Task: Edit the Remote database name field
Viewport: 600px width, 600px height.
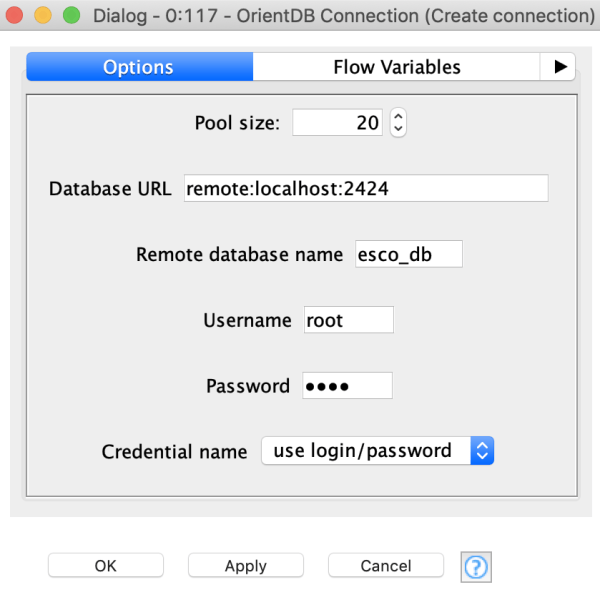Action: pos(409,254)
